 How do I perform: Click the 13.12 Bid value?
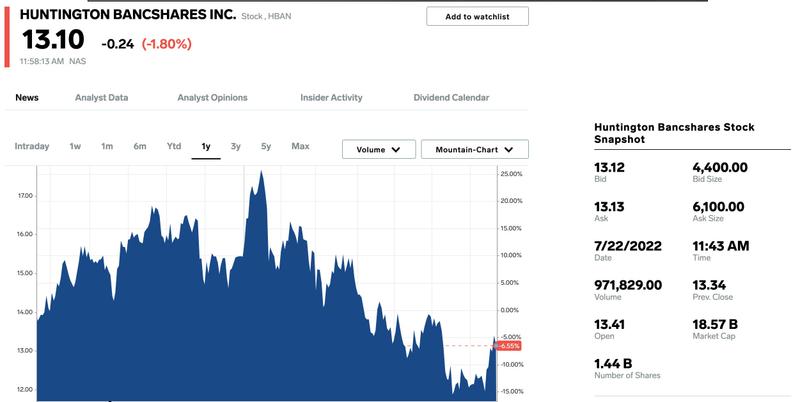tap(609, 167)
